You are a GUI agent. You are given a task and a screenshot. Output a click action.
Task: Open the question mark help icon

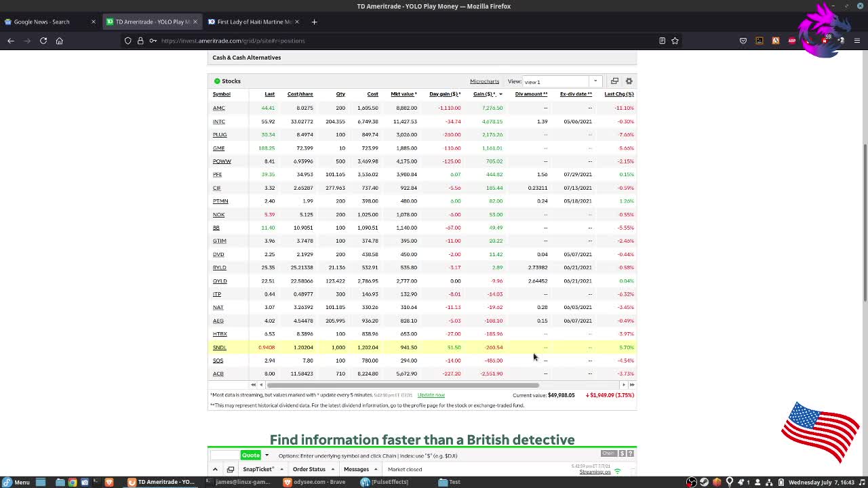pyautogui.click(x=629, y=453)
